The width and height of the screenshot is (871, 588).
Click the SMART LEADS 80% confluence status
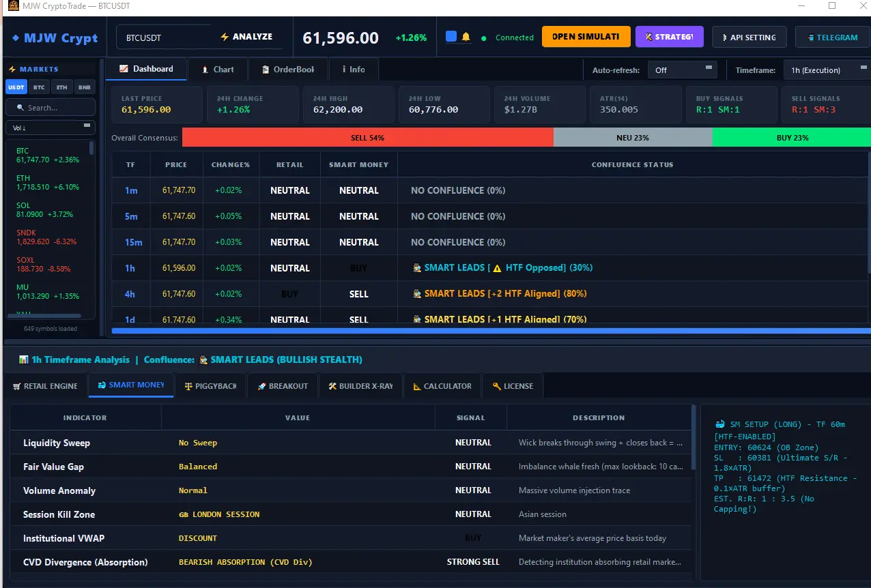(500, 294)
